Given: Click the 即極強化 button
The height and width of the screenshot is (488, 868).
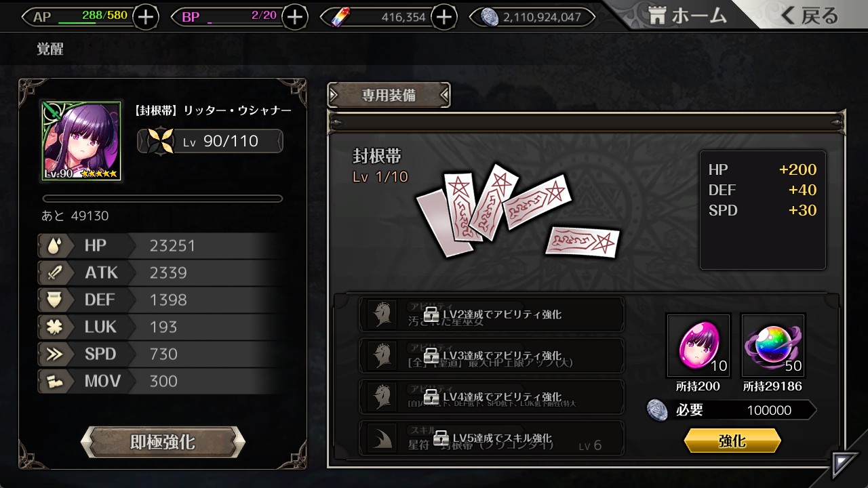Looking at the screenshot, I should 163,442.
